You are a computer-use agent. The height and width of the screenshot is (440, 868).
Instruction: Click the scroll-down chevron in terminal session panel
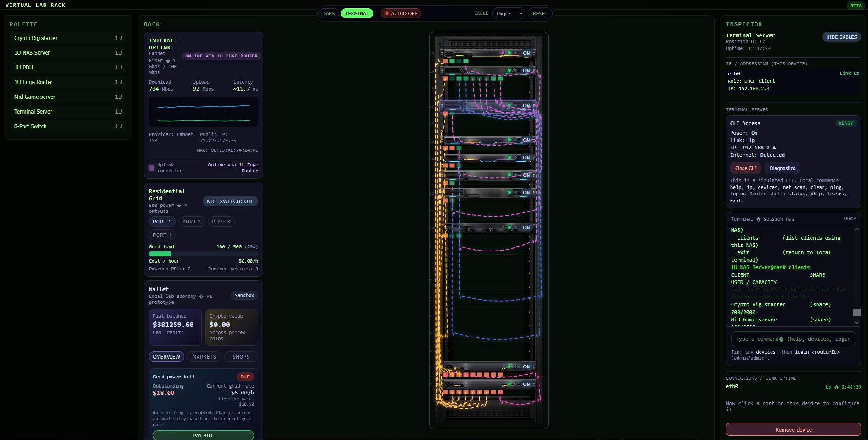857,323
